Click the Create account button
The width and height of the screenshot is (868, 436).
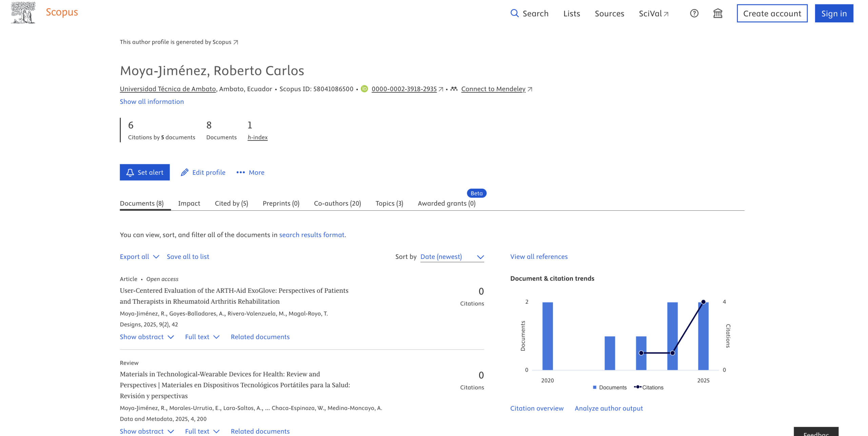click(772, 13)
